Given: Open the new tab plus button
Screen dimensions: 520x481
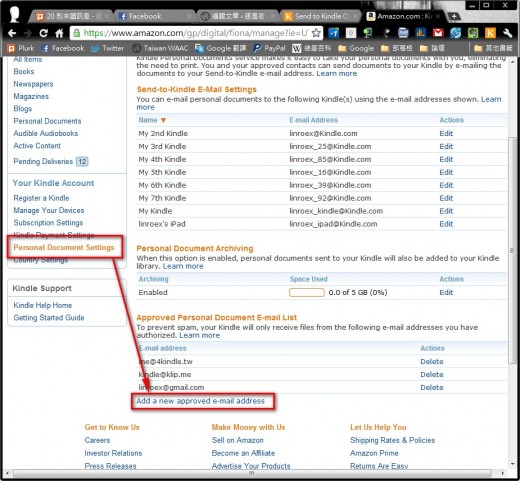Looking at the screenshot, I should (x=454, y=16).
